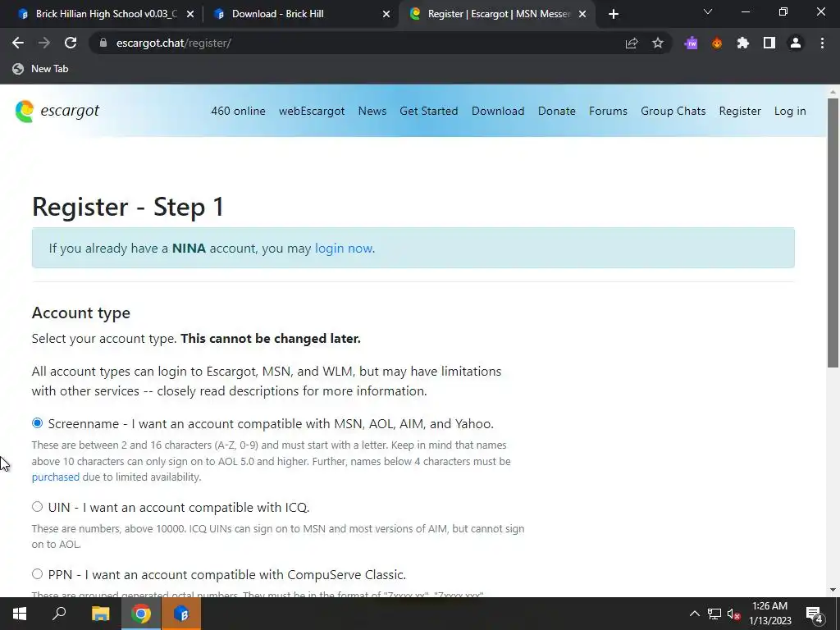This screenshot has width=840, height=630.
Task: Select the Screenname account type radio
Action: pos(37,423)
